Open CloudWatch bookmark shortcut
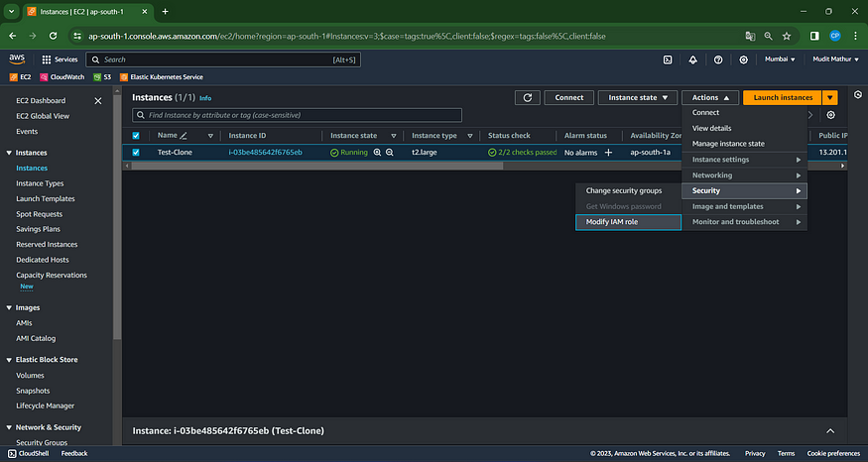This screenshot has height=462, width=868. click(62, 77)
